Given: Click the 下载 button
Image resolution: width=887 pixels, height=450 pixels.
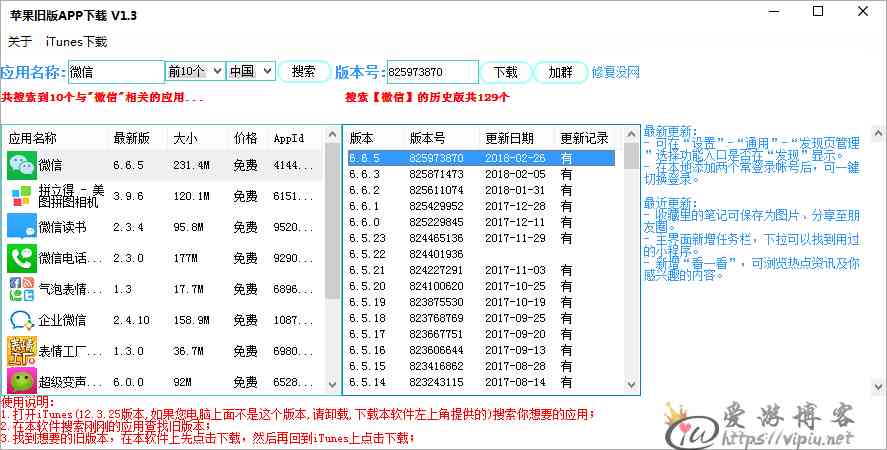Looking at the screenshot, I should click(x=506, y=72).
